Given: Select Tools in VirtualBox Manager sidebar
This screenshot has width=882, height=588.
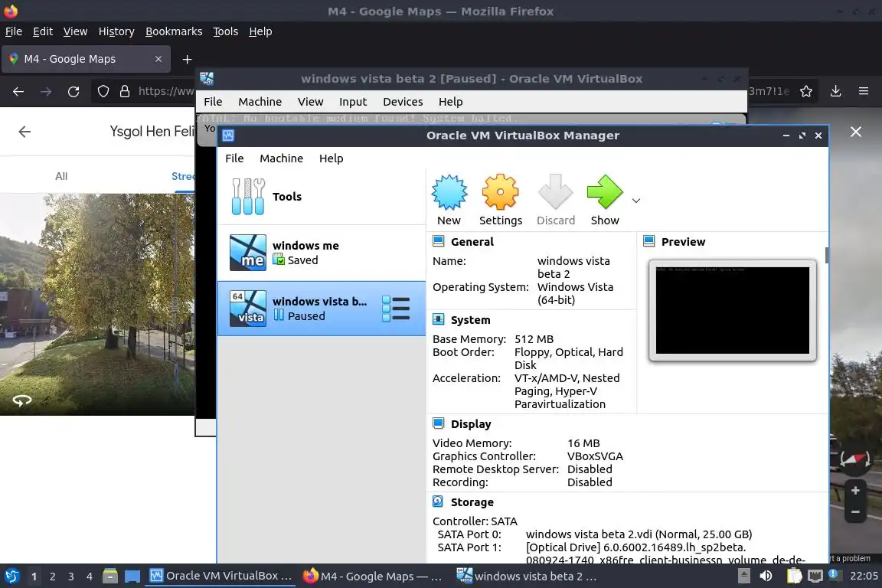Looking at the screenshot, I should tap(322, 196).
